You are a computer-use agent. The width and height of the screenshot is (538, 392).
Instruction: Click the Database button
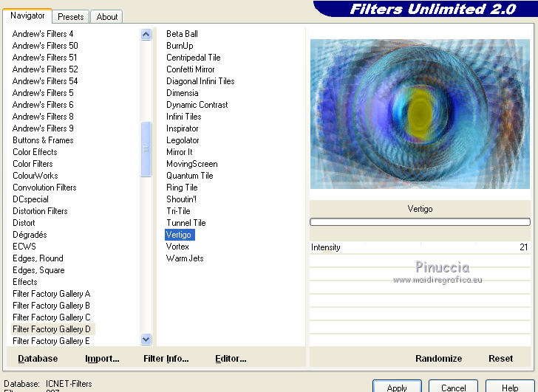(x=38, y=359)
